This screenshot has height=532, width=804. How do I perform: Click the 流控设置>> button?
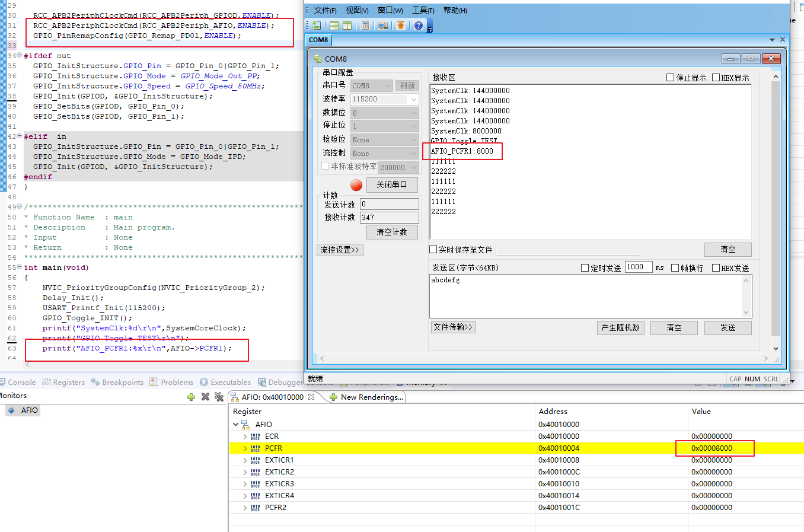coord(340,250)
